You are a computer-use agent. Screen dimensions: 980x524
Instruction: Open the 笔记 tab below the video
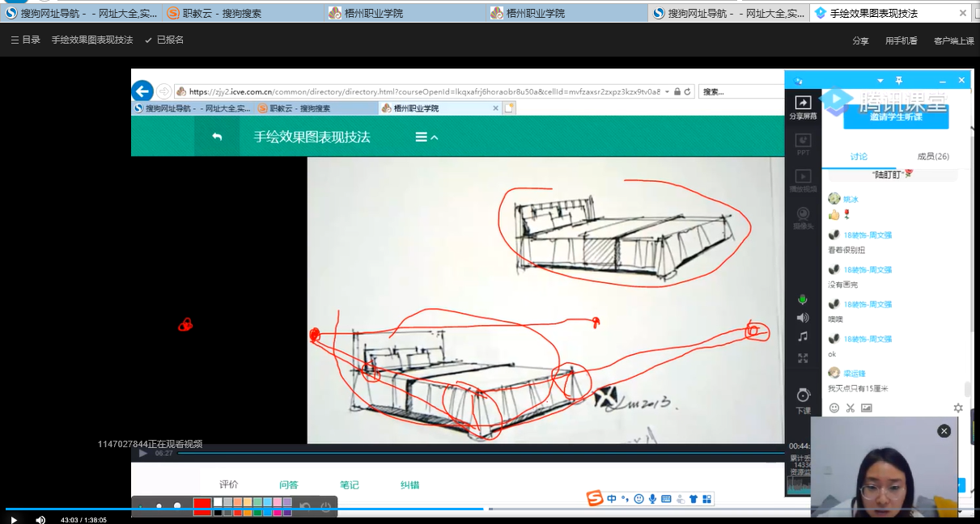tap(350, 485)
